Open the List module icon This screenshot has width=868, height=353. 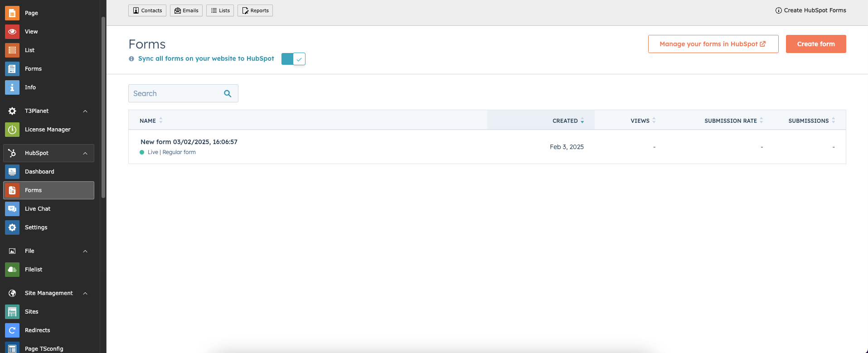12,50
